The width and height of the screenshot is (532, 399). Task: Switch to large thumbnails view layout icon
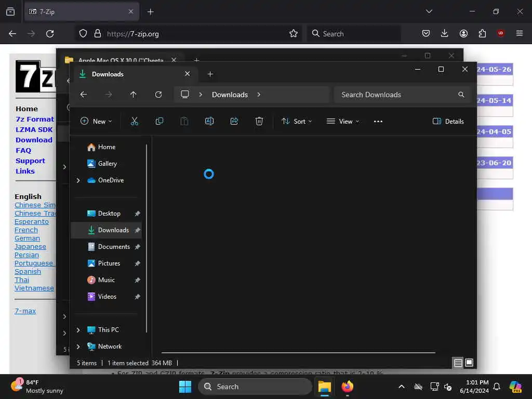(x=469, y=363)
